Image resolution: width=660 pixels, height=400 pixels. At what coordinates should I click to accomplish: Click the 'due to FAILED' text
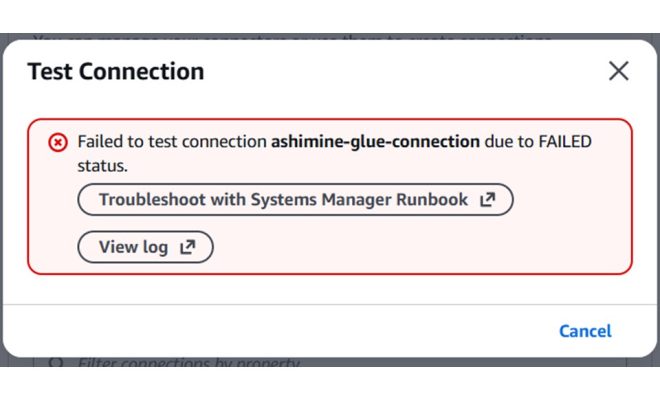point(537,142)
